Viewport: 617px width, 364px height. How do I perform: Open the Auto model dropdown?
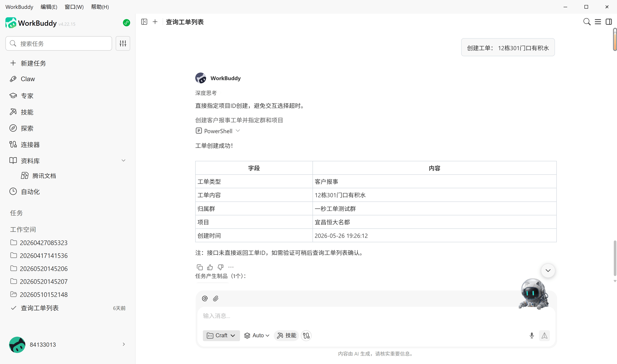tap(257, 335)
